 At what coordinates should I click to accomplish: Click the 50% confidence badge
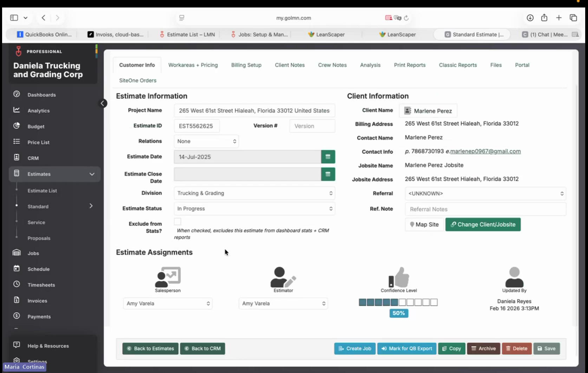pos(399,313)
